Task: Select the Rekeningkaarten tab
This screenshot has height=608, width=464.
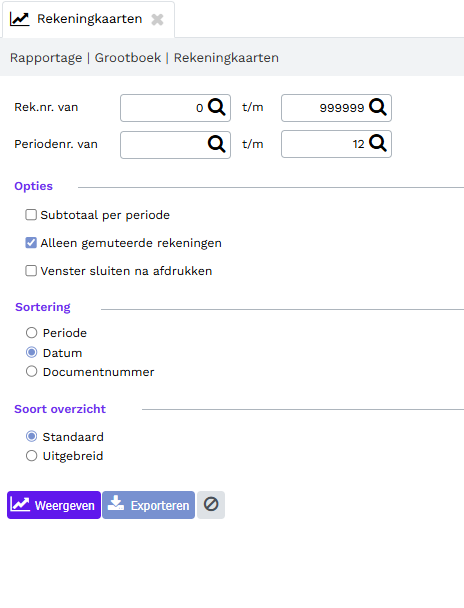Action: [89, 19]
